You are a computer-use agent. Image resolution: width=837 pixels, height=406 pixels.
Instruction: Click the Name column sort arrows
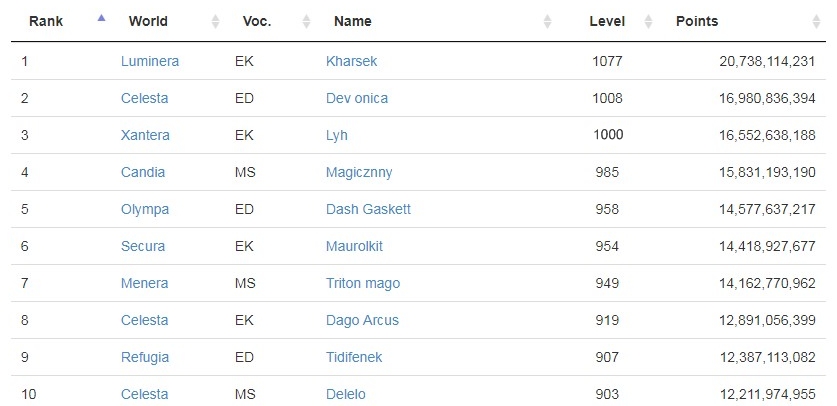point(547,21)
